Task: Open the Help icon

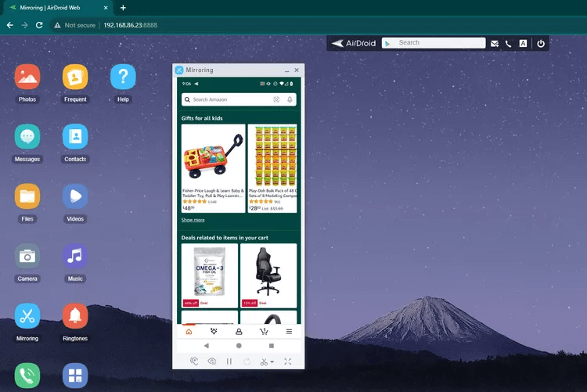Action: (x=123, y=77)
